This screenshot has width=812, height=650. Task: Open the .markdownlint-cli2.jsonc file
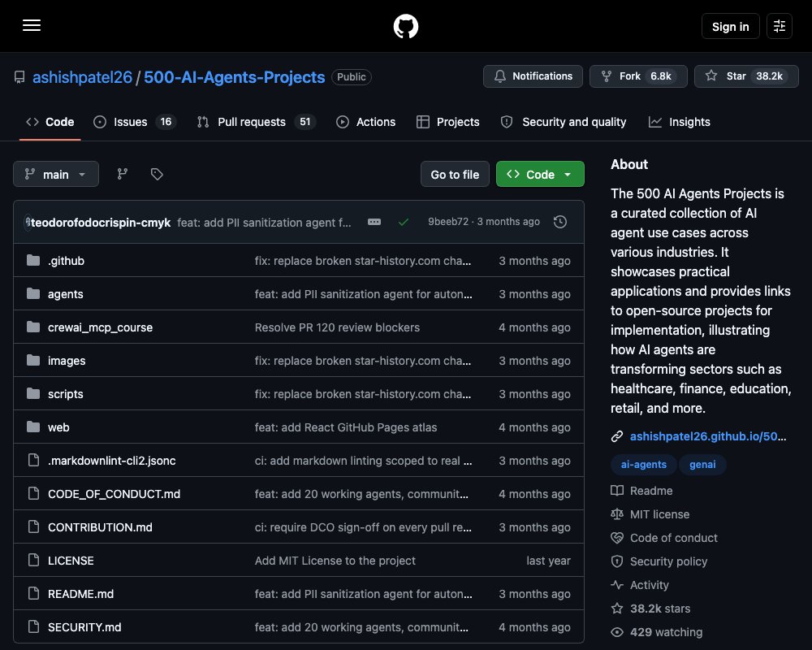point(112,461)
